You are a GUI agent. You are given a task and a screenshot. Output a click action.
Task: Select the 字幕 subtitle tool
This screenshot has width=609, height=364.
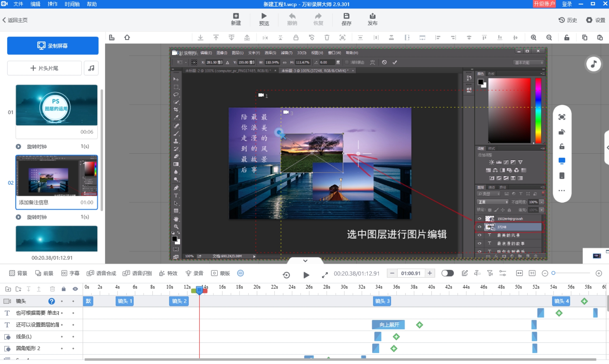pos(70,273)
